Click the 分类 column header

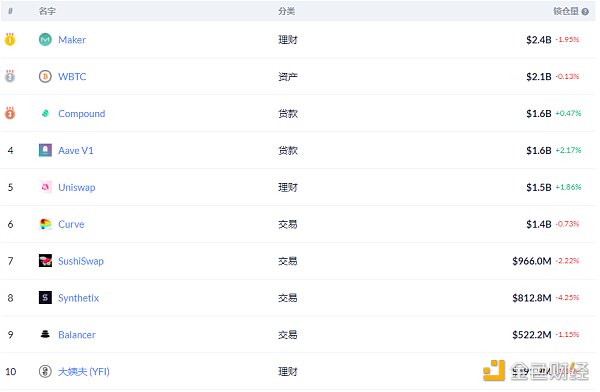(x=286, y=11)
